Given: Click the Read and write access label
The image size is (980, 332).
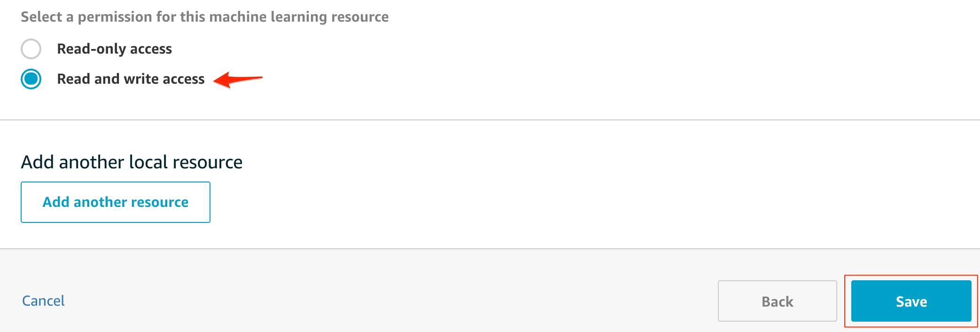Looking at the screenshot, I should coord(131,79).
